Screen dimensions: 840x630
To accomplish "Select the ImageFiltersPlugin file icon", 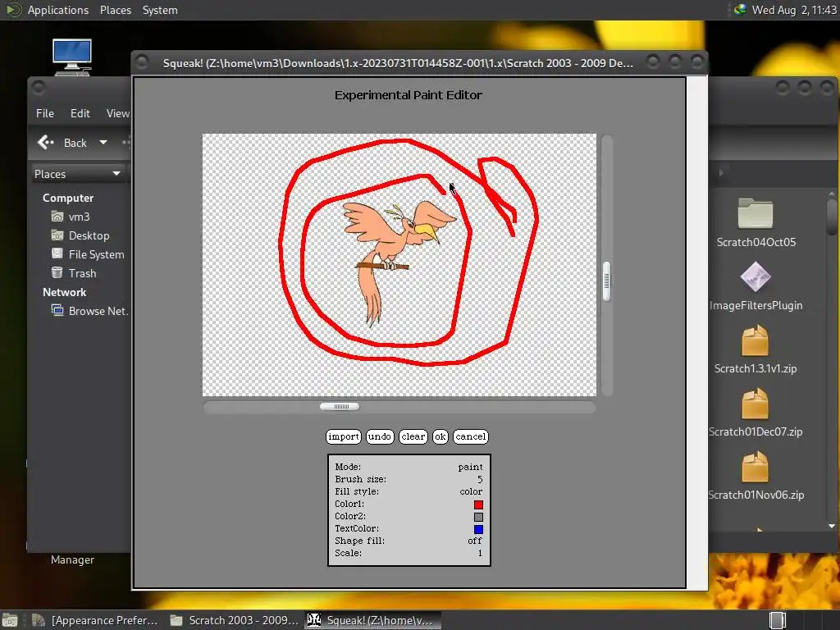I will click(756, 277).
